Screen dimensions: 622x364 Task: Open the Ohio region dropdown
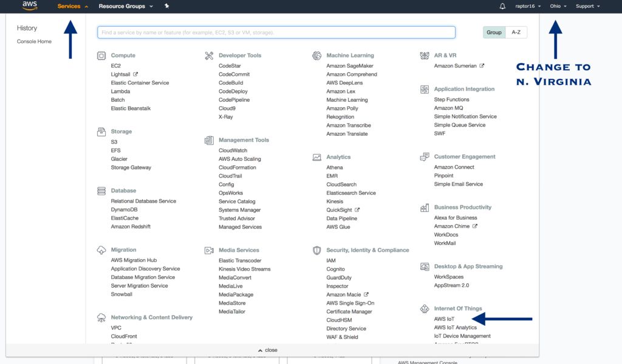pyautogui.click(x=558, y=6)
